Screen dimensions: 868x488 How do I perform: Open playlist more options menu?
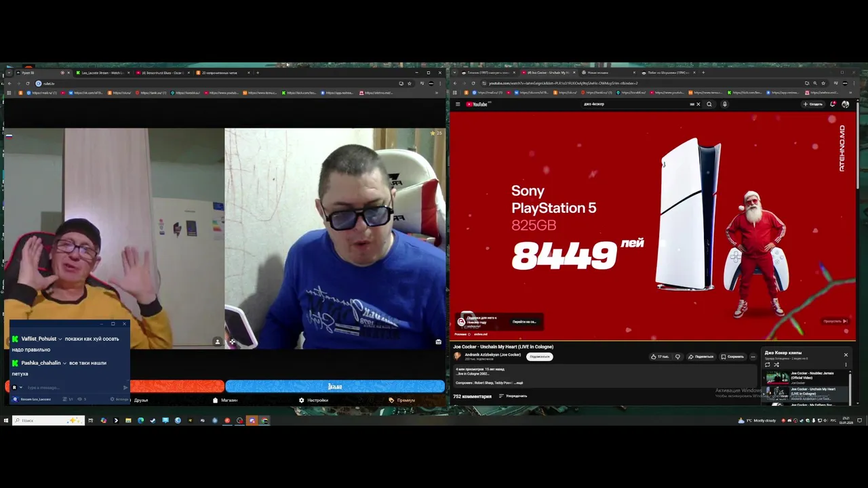[846, 365]
